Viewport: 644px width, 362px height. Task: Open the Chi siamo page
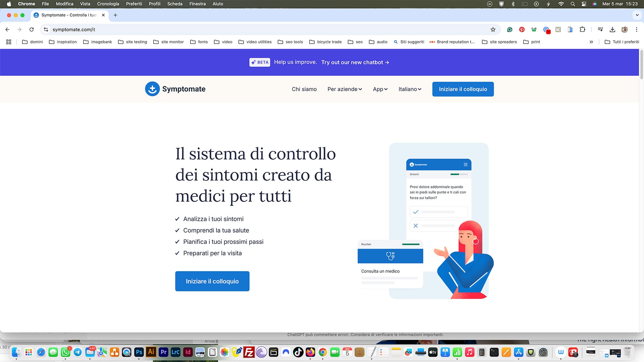coord(304,89)
